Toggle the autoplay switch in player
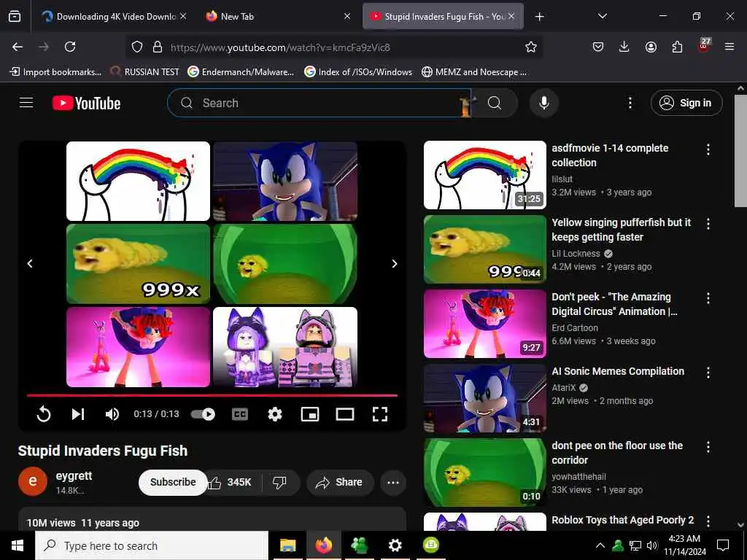Image resolution: width=747 pixels, height=560 pixels. [x=203, y=414]
